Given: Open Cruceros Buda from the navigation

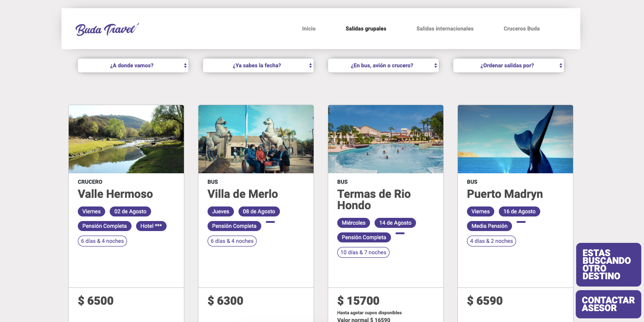Looking at the screenshot, I should (522, 29).
